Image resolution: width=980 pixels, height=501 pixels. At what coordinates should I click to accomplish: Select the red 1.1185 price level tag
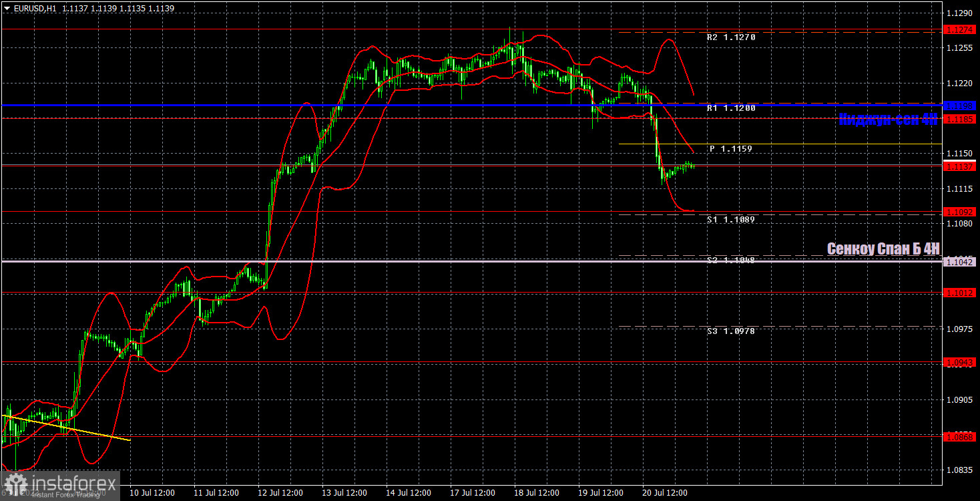[x=960, y=119]
